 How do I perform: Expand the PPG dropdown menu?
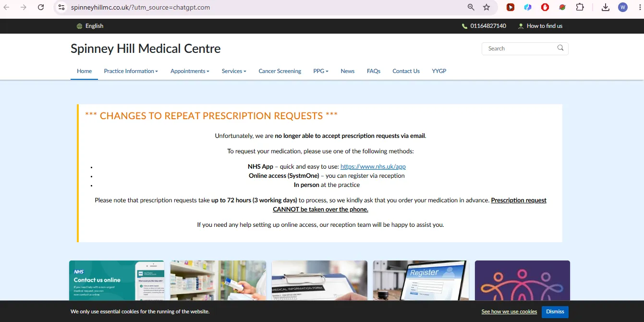321,71
